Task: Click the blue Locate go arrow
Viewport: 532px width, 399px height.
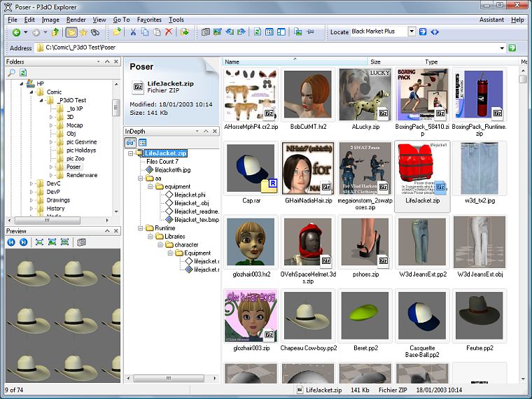Action: point(423,32)
